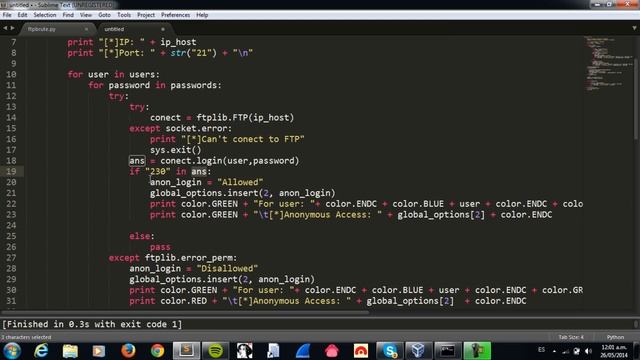Open the Selection menu
The image size is (640, 360).
click(x=44, y=15)
